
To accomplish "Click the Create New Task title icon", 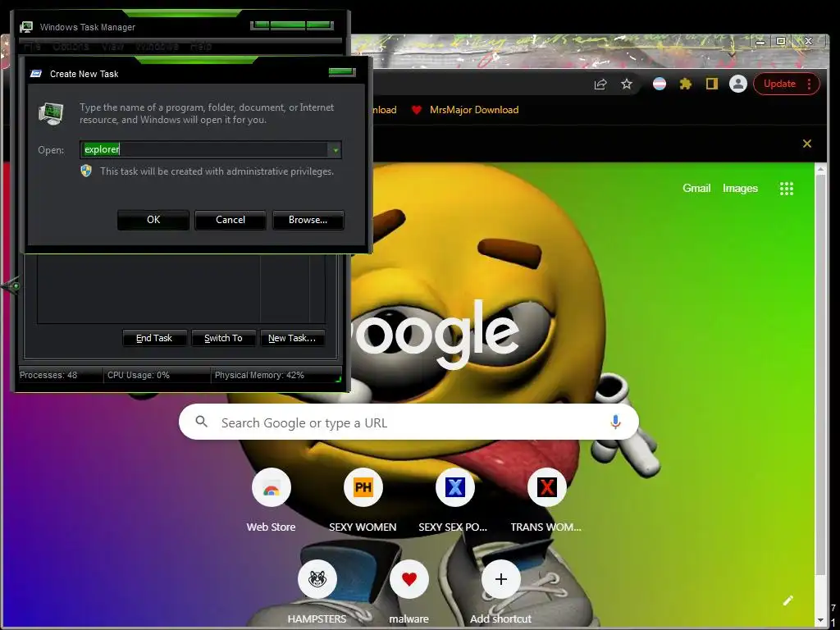I will click(36, 74).
